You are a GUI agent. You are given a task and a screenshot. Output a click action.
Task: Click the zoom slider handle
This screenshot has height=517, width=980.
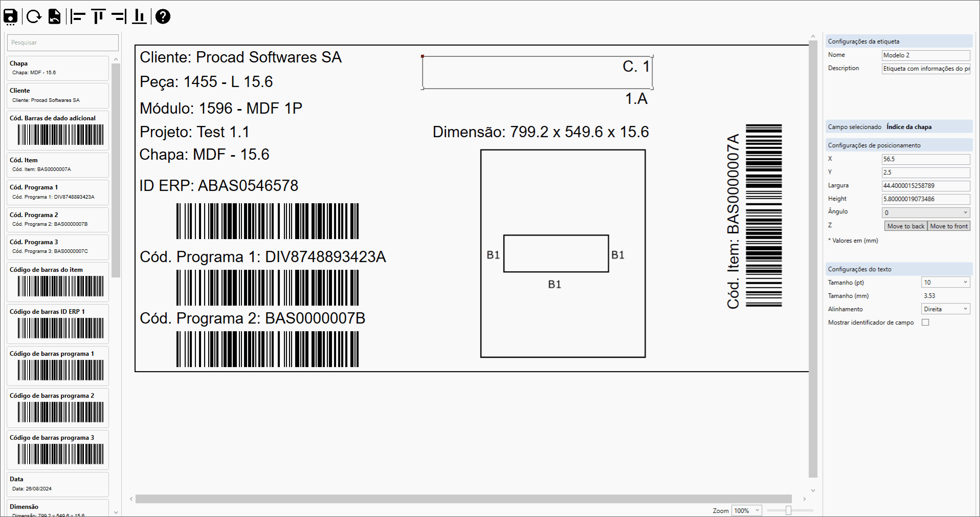[788, 510]
